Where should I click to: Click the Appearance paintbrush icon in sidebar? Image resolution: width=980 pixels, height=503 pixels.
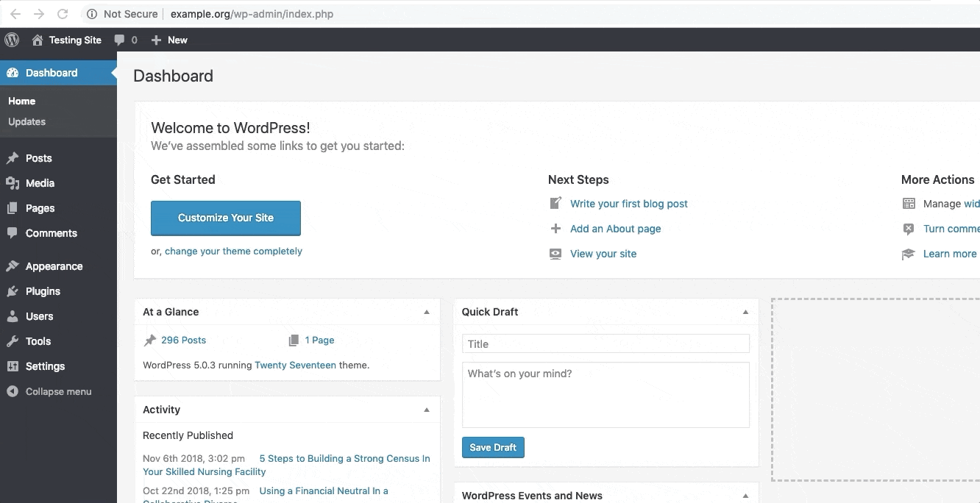[x=13, y=266]
